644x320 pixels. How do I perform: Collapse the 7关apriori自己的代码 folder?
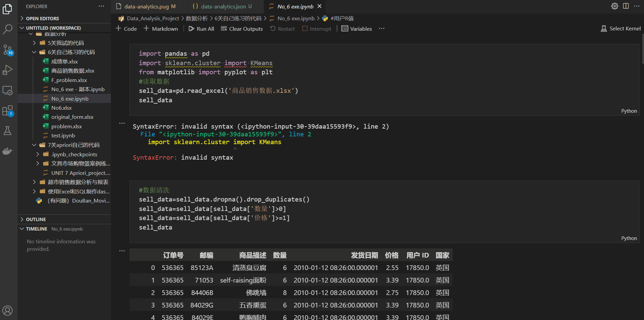[x=73, y=145]
